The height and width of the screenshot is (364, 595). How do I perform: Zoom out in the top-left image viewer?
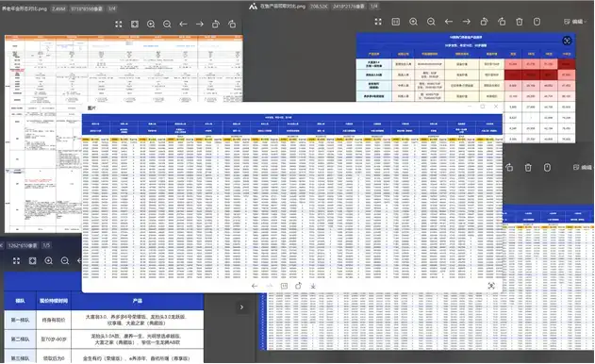167,25
